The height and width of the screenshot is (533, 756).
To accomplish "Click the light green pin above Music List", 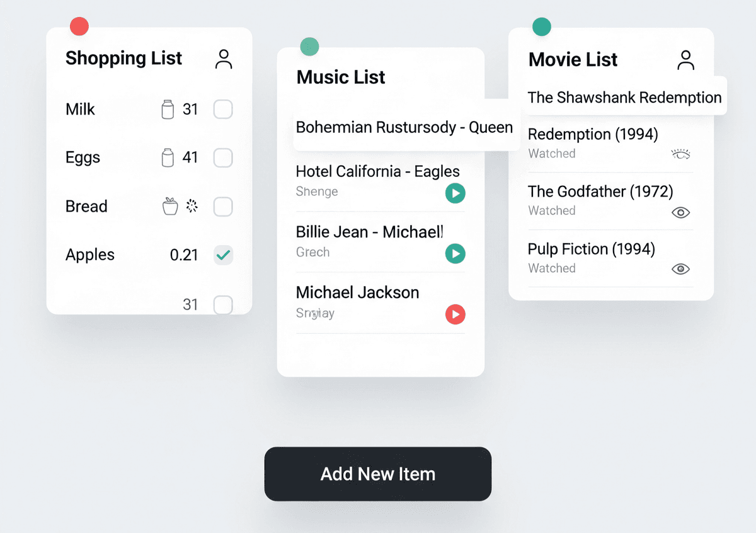I will coord(309,46).
